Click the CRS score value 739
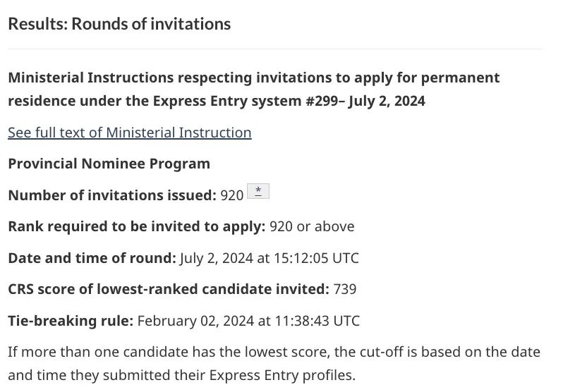The width and height of the screenshot is (563, 392). [x=344, y=289]
